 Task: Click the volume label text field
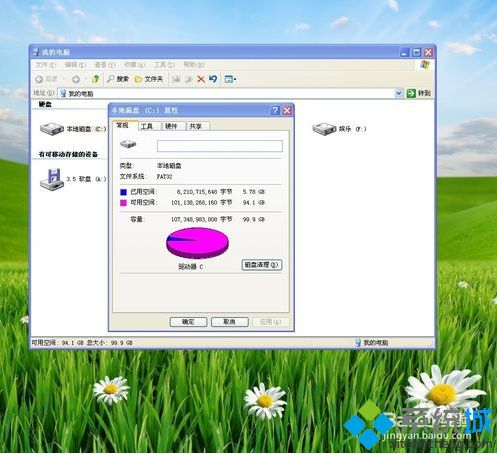point(220,146)
